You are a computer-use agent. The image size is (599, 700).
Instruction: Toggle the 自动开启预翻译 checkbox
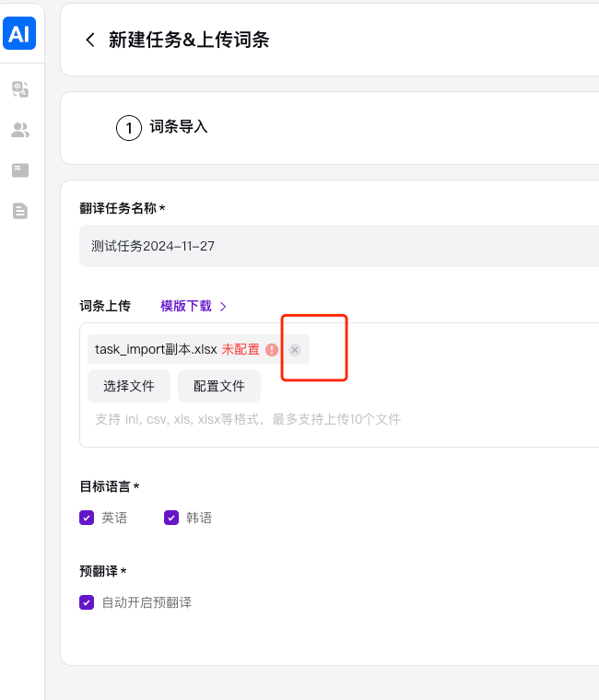87,602
